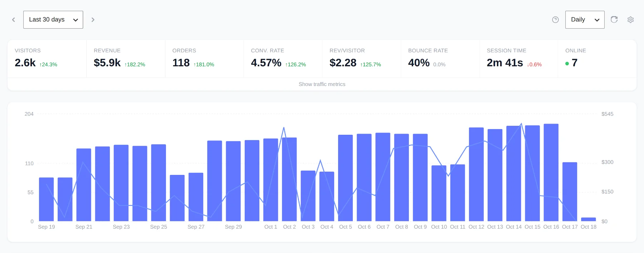Click the small Oct 18 bar

(x=589, y=219)
